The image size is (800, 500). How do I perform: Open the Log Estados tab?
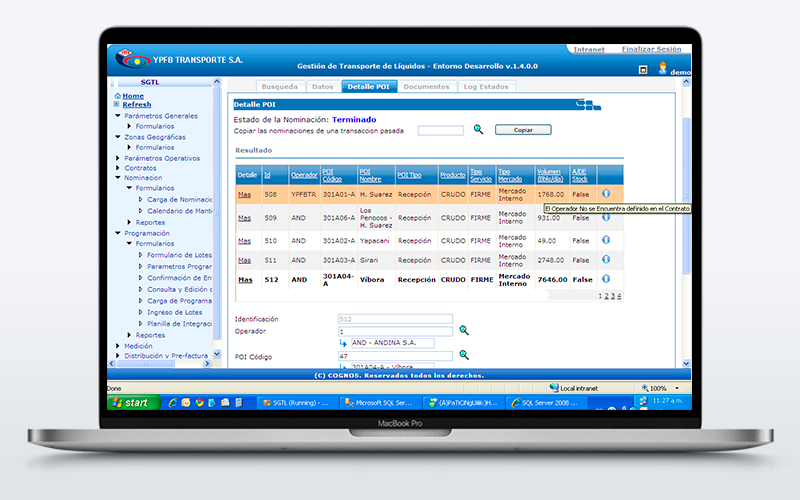coord(486,87)
